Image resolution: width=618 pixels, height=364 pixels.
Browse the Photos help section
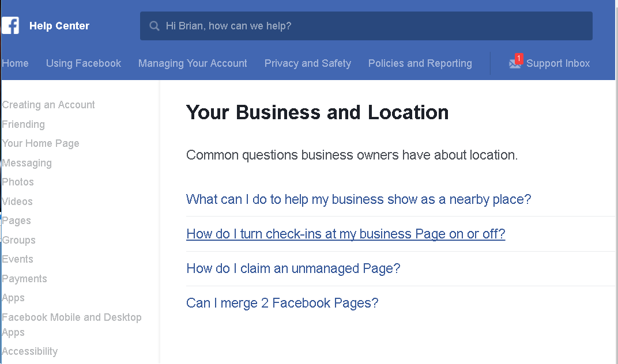click(x=18, y=182)
